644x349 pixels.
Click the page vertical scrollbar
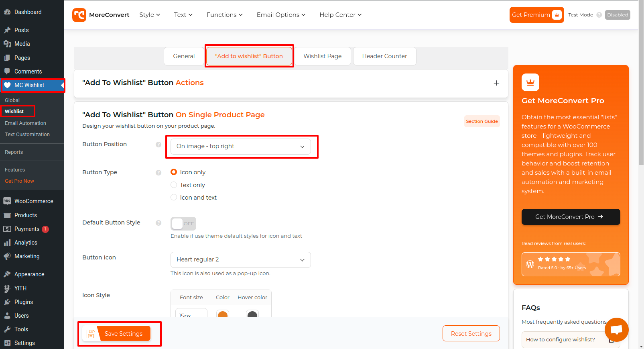point(641,82)
